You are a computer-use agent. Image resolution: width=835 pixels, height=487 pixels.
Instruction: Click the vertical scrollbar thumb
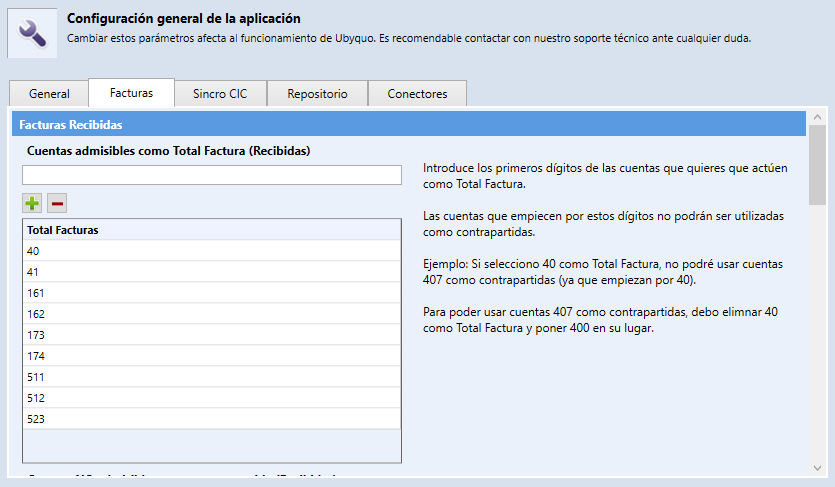tap(817, 165)
